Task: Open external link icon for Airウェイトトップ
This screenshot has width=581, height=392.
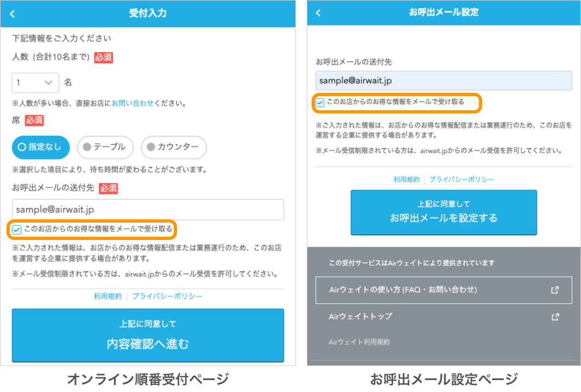Action: (555, 317)
